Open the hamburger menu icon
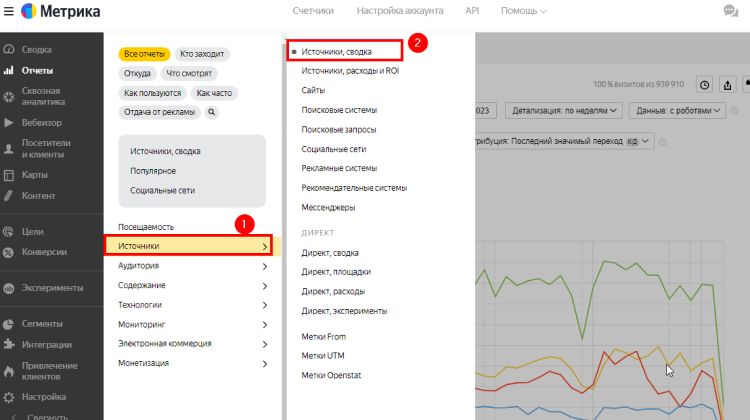Viewport: 750px width, 420px height. 9,11
